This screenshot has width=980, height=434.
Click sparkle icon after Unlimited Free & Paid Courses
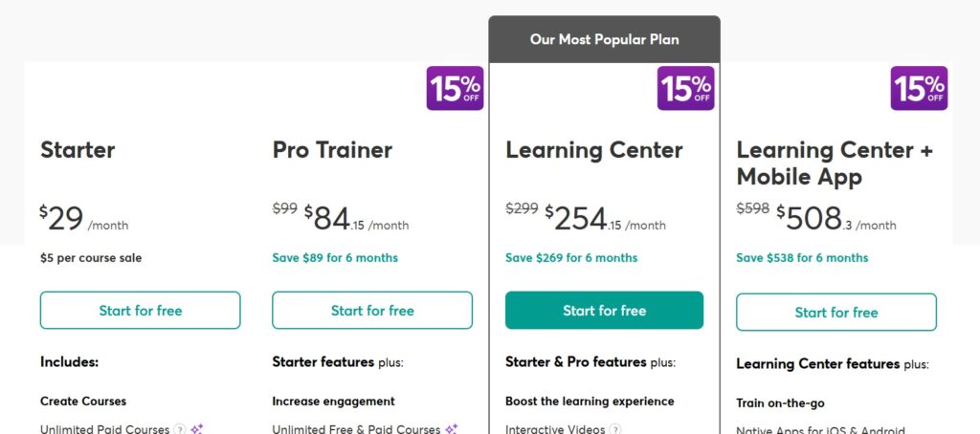[x=452, y=429]
